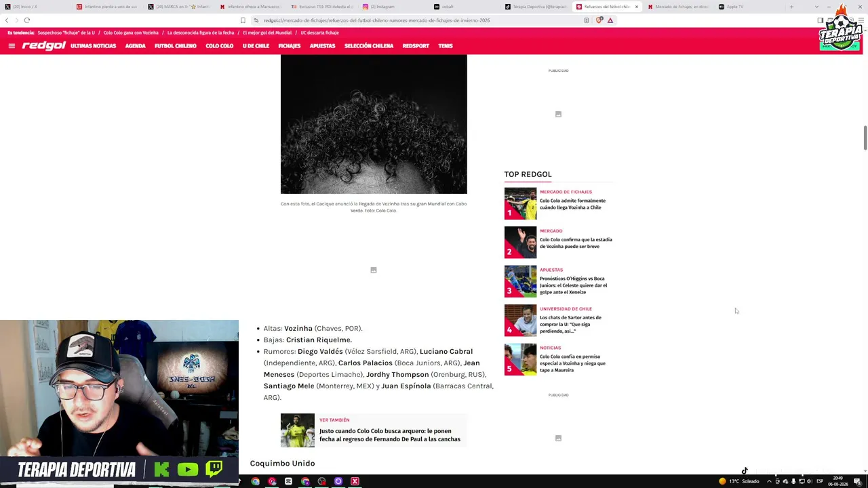This screenshot has width=868, height=488.
Task: Open trending link 'El mejor gol del Mundial'
Action: (267, 33)
